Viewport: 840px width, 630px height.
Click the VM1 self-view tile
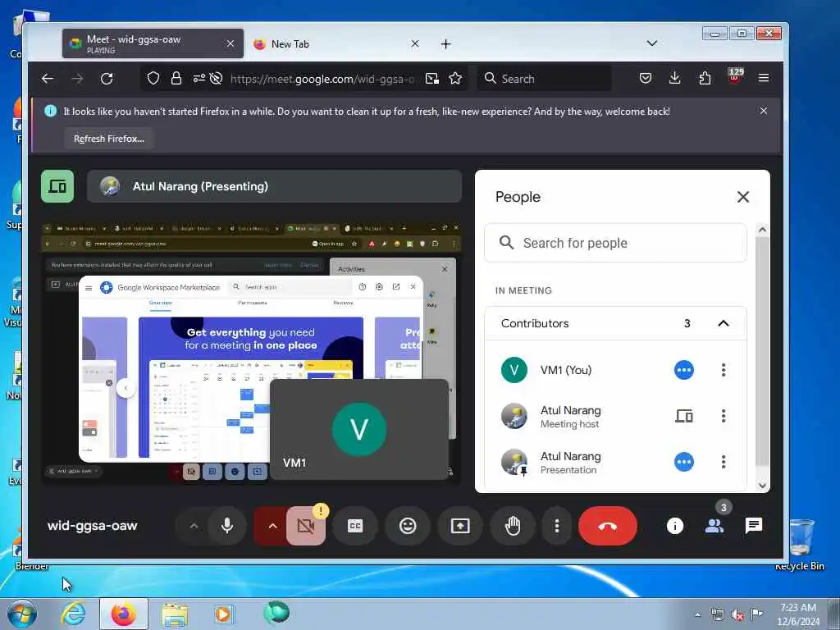(x=359, y=428)
